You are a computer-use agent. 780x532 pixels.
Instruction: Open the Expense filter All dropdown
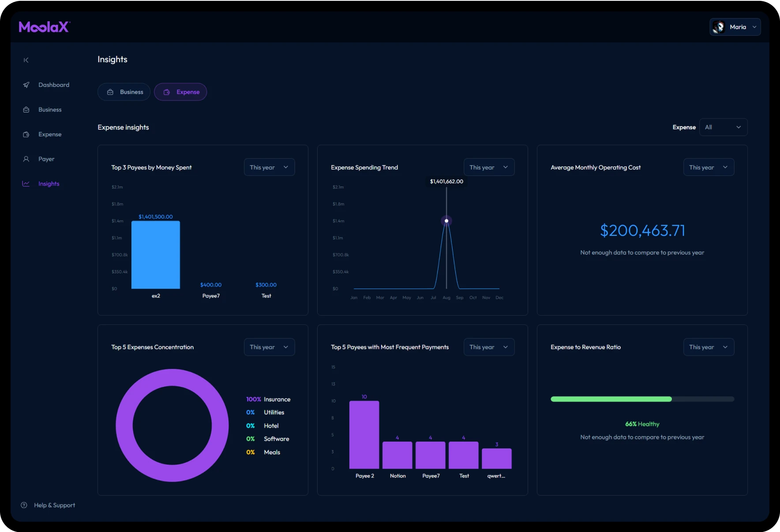[723, 127]
